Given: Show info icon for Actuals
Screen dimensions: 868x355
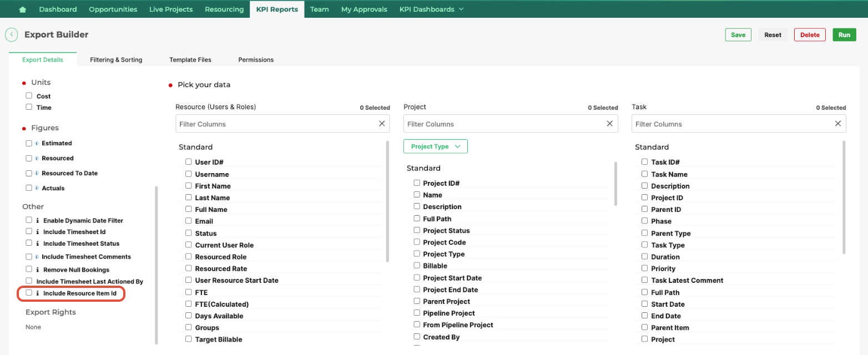Looking at the screenshot, I should [37, 188].
